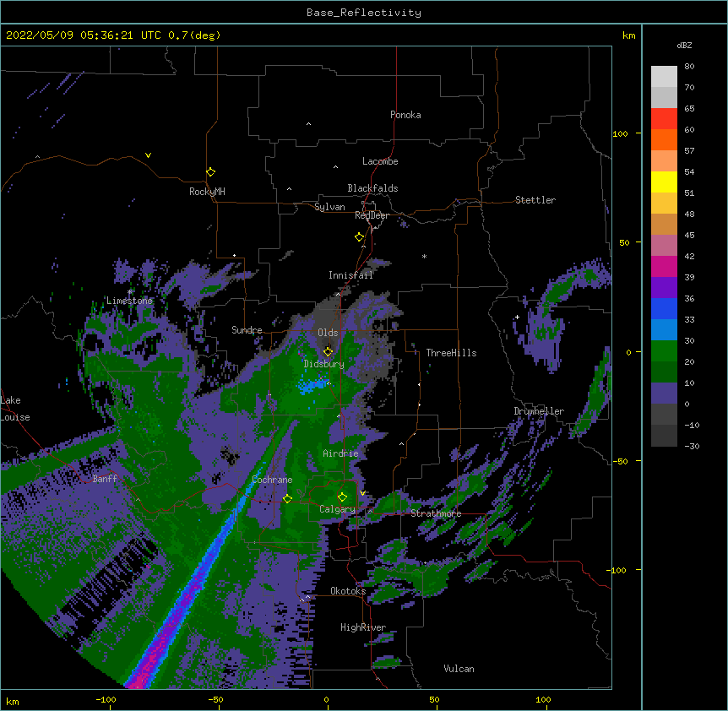Click the 2022/05/09 05:36:21 UTC timestamp
The image size is (728, 711).
(83, 35)
